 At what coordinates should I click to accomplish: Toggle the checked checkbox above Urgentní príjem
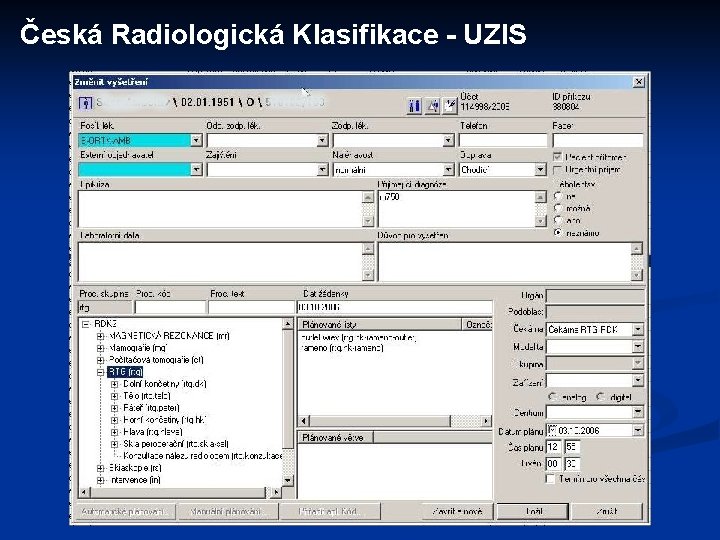(557, 157)
